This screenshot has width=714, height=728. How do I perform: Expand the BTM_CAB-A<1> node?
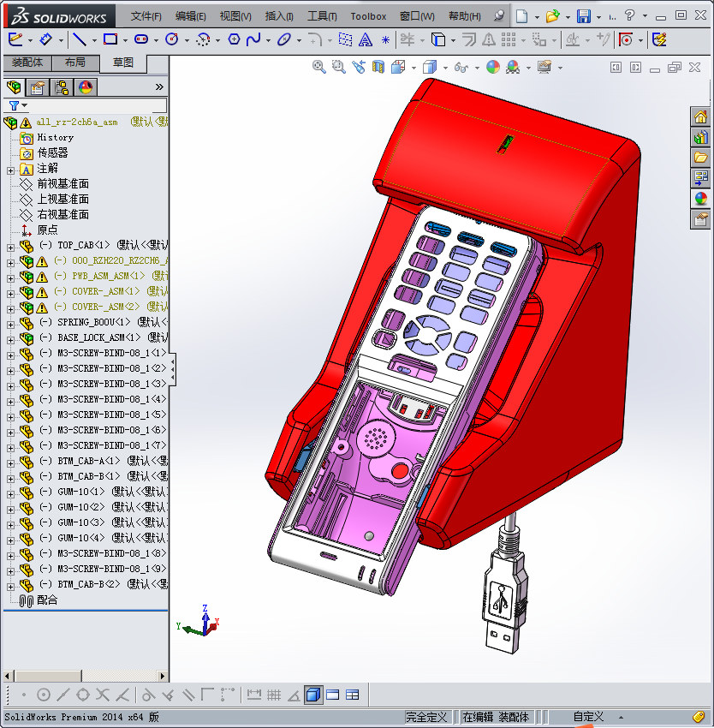(10, 463)
